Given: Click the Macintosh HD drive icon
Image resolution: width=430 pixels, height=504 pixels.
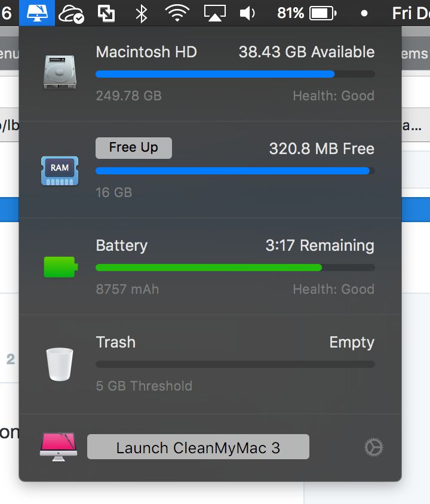Looking at the screenshot, I should [x=60, y=72].
